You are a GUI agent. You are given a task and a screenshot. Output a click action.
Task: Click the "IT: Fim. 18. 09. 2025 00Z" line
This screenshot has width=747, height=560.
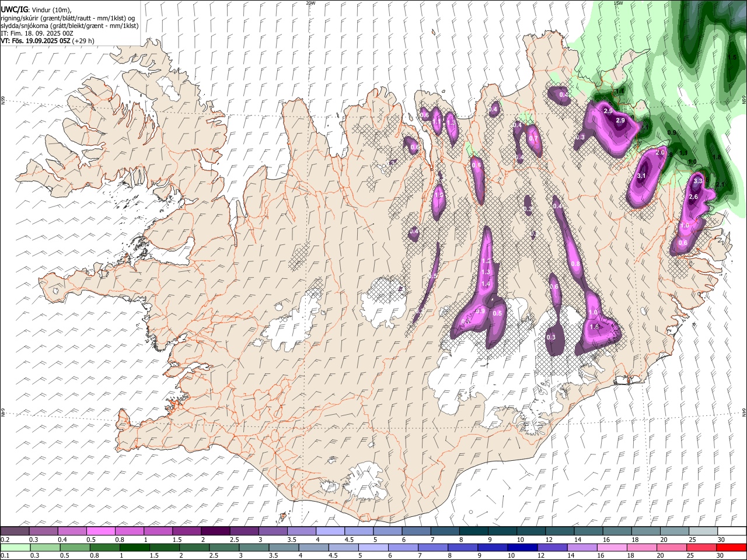[x=37, y=33]
